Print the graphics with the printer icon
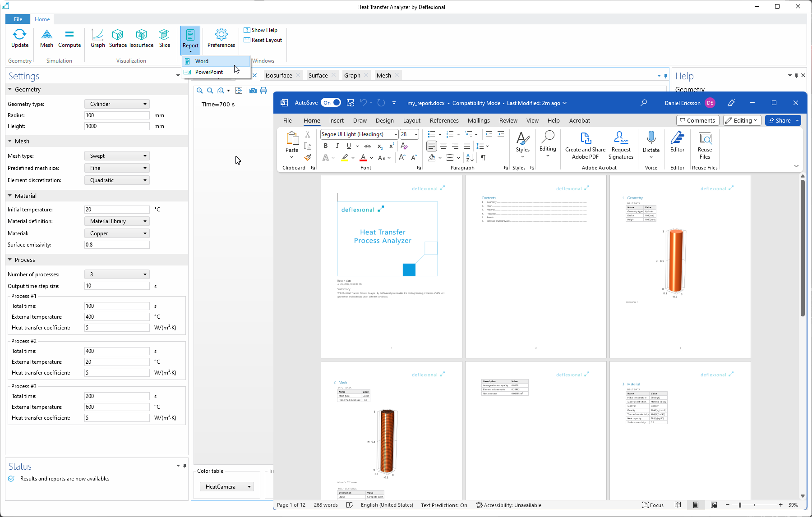The height and width of the screenshot is (517, 812). 263,91
